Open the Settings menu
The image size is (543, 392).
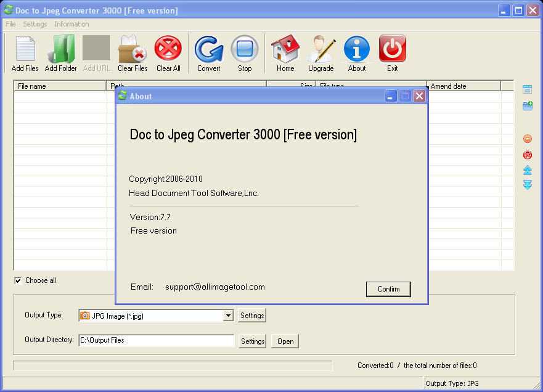click(x=35, y=24)
